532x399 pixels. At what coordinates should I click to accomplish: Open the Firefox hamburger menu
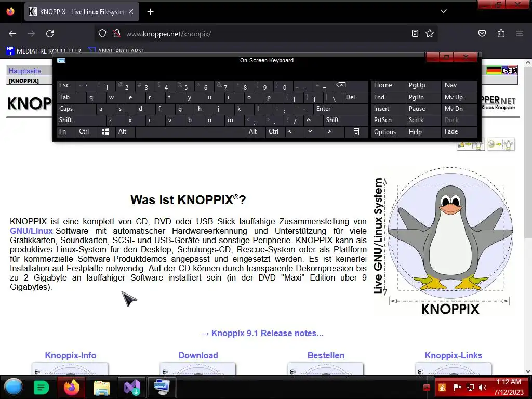click(520, 33)
